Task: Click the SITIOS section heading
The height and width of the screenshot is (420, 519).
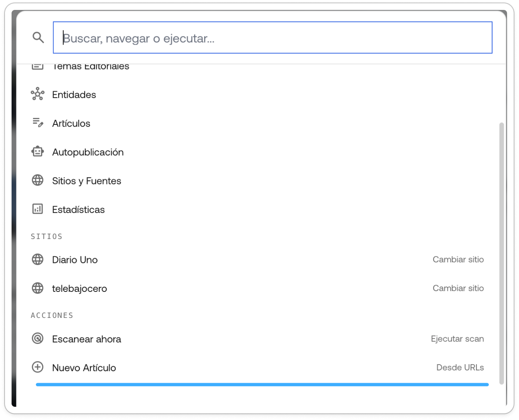Action: click(47, 236)
